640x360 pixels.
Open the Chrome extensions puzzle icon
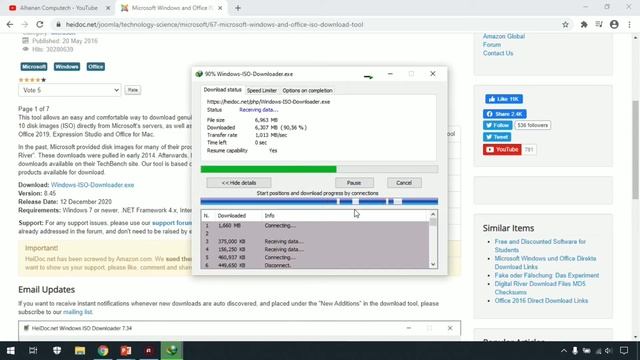coord(584,24)
